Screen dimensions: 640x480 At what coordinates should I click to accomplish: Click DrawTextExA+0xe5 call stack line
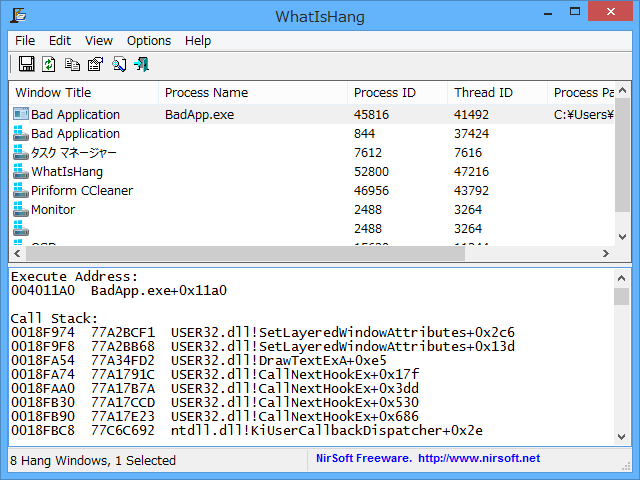click(199, 360)
